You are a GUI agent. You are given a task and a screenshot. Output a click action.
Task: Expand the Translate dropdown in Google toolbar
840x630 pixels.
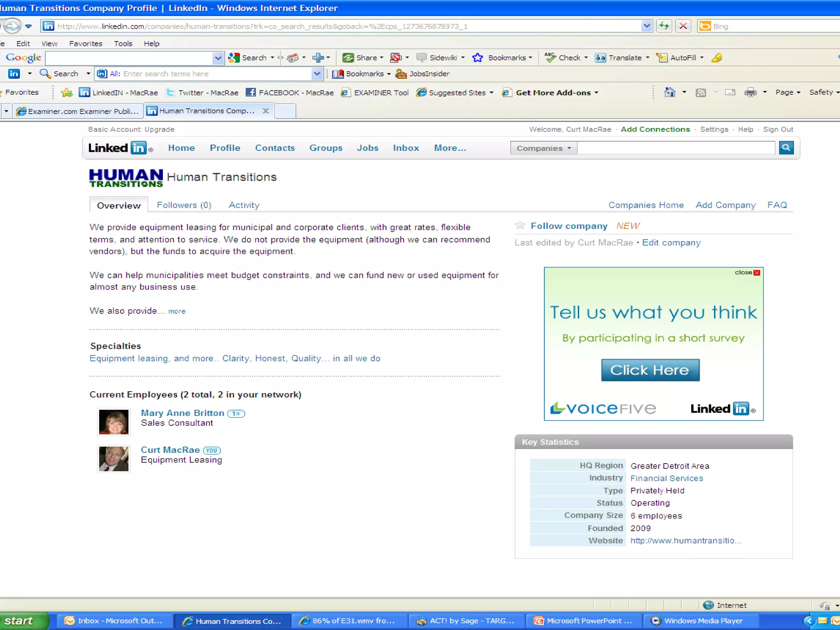[648, 58]
